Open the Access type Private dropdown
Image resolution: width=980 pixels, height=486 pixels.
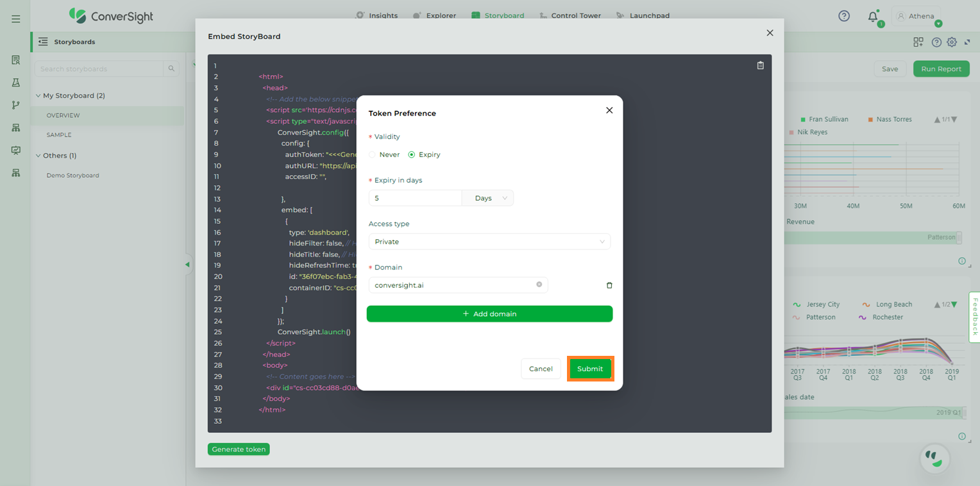pos(489,242)
